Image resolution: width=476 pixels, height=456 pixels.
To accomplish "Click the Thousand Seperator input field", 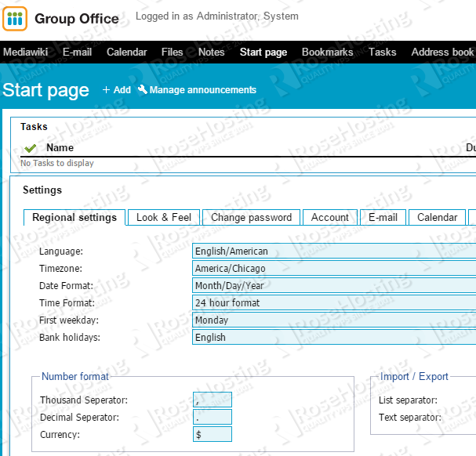I will (213, 400).
